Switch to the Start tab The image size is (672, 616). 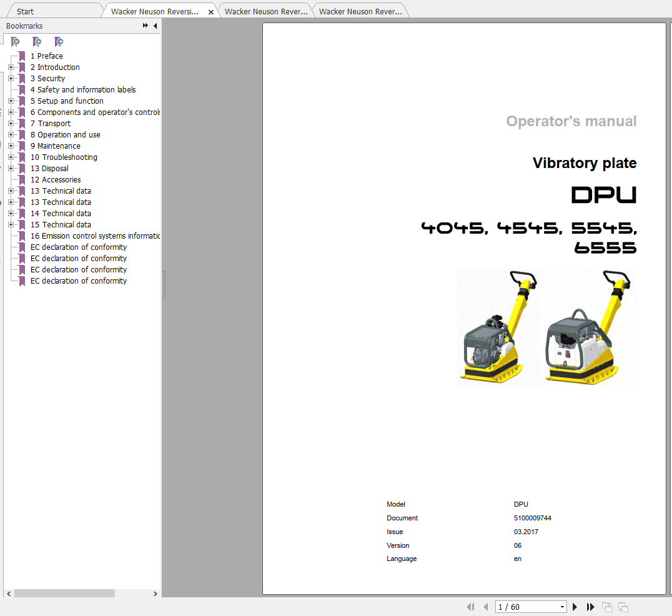pyautogui.click(x=25, y=12)
